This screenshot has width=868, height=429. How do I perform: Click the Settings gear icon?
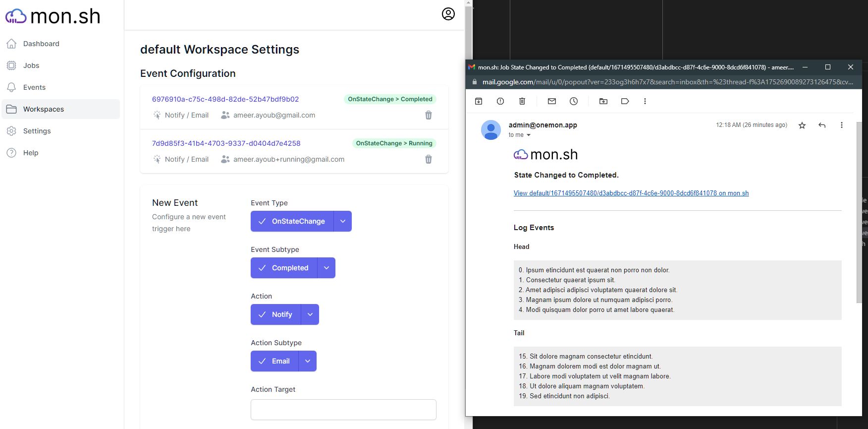[12, 131]
